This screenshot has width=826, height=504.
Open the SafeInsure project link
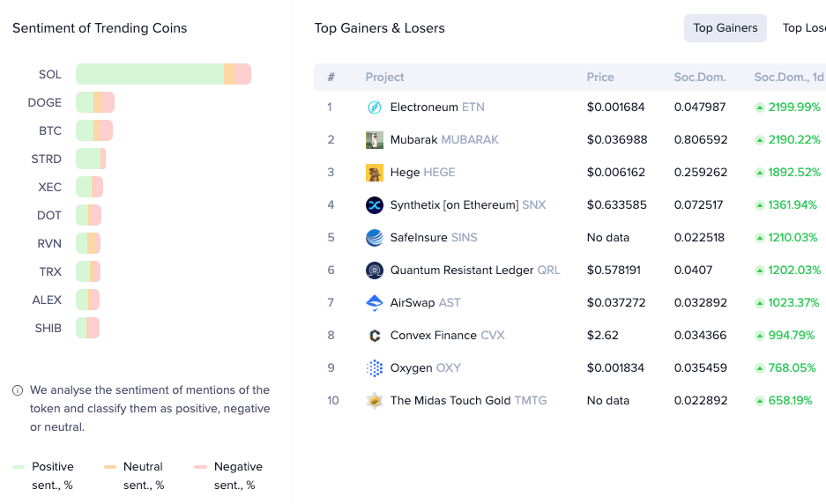pos(434,238)
